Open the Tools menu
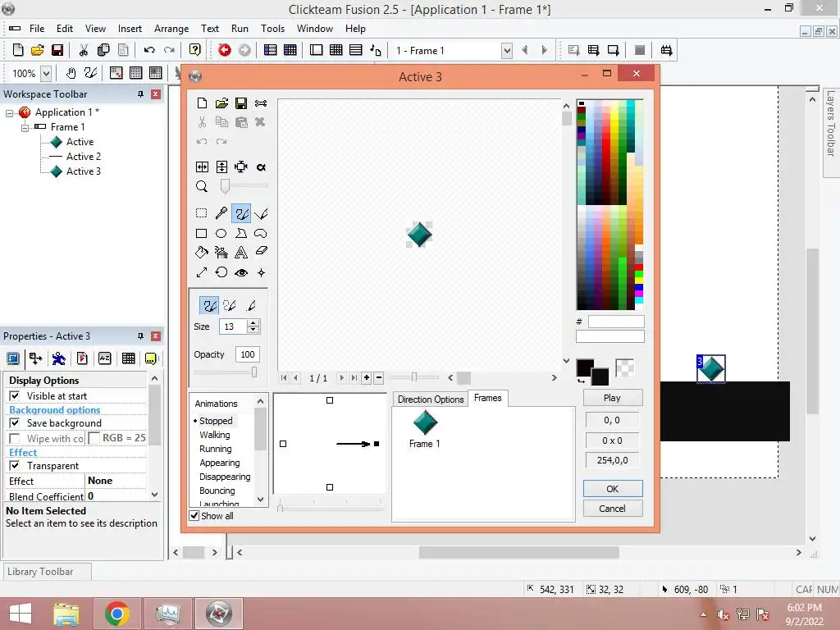Screen dimensions: 840x630 coord(272,29)
